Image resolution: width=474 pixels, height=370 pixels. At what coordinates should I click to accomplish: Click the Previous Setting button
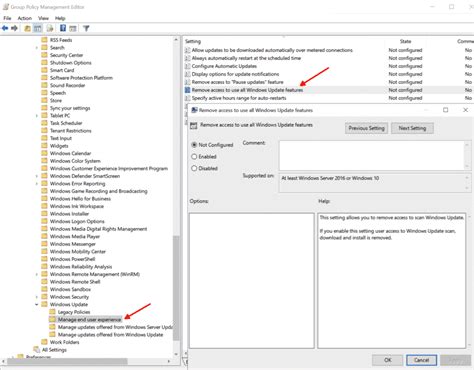point(366,128)
